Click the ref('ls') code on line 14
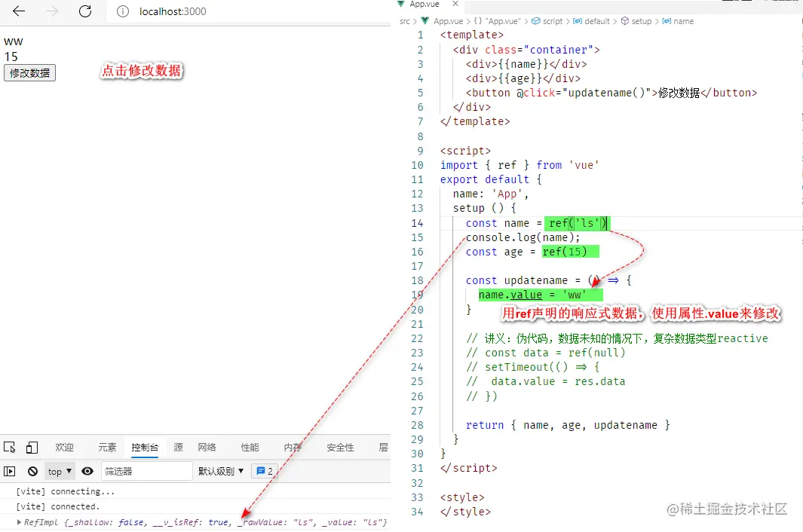This screenshot has width=803, height=532. (x=577, y=223)
